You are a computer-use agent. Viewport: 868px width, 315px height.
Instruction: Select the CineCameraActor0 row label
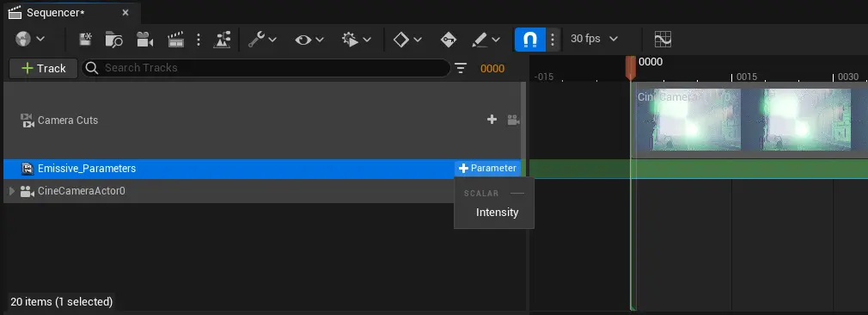coord(82,191)
